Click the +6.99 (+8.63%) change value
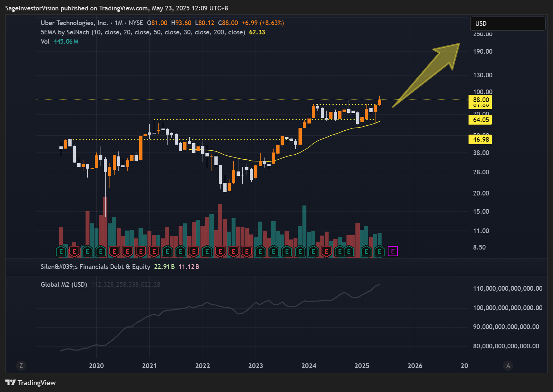 [x=263, y=23]
